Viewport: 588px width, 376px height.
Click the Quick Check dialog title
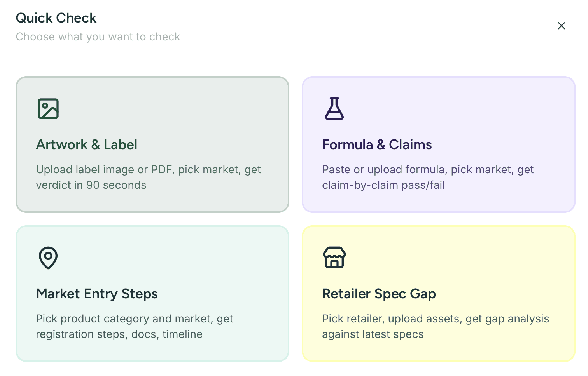pyautogui.click(x=56, y=18)
